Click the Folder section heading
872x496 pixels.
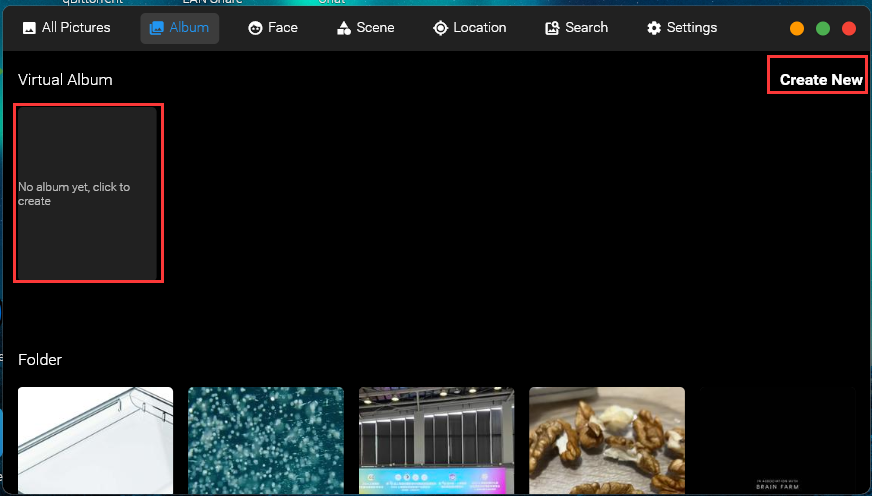39,359
